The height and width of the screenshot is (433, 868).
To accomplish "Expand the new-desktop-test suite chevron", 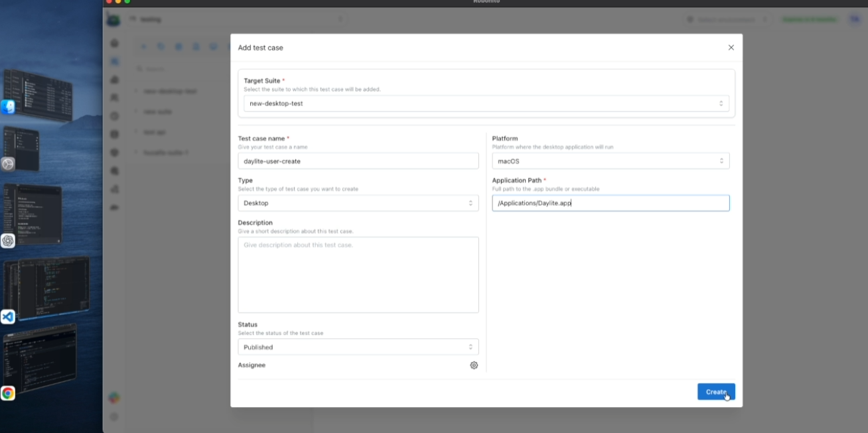I will 137,91.
